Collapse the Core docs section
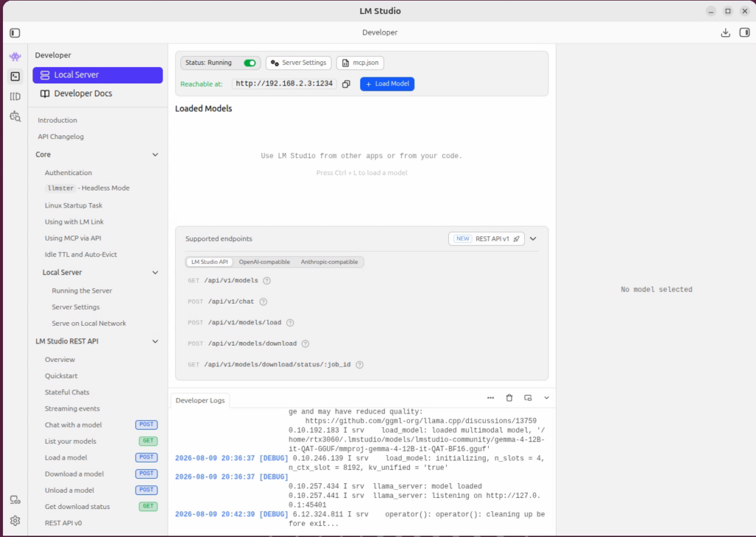The height and width of the screenshot is (537, 756). point(155,155)
